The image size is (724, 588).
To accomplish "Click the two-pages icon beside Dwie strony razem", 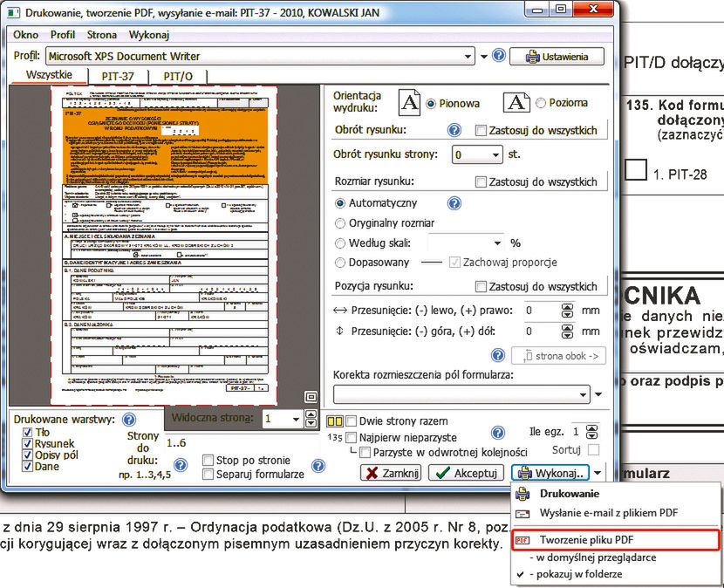I will pyautogui.click(x=334, y=420).
